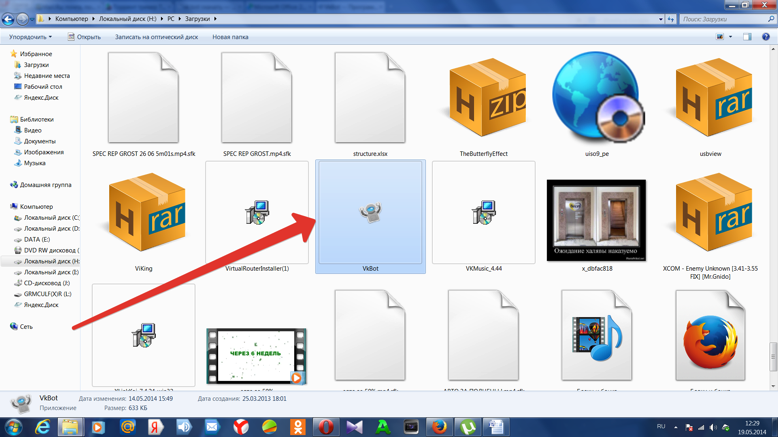778x437 pixels.
Task: Click the PC breadcrumb segment
Action: [171, 19]
